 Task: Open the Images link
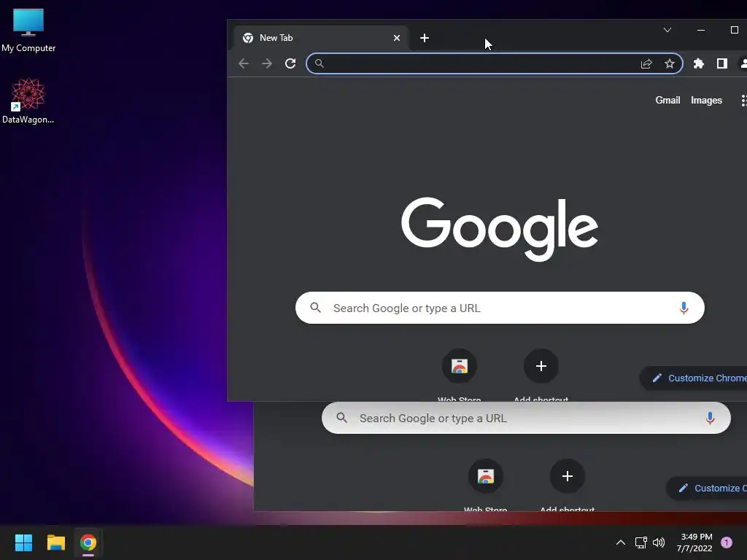pos(706,100)
